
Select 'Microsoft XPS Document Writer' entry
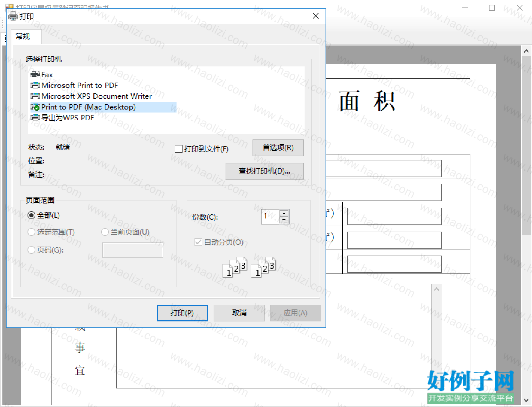click(x=96, y=96)
